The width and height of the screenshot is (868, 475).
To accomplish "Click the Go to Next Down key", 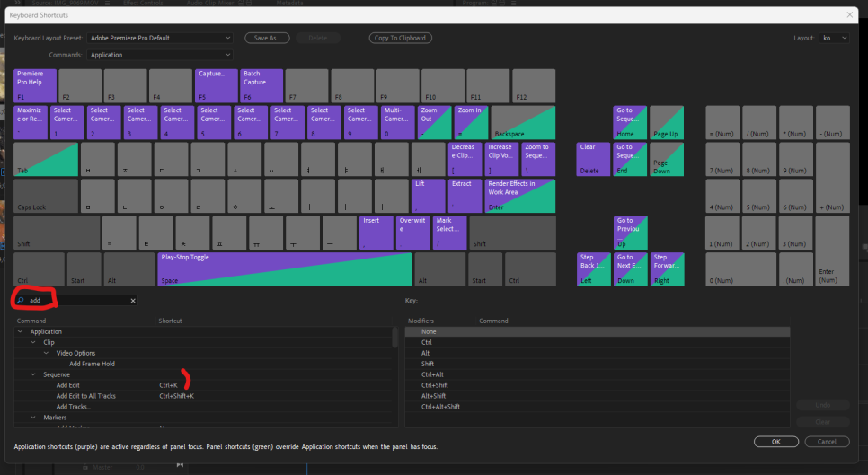I will click(x=631, y=269).
